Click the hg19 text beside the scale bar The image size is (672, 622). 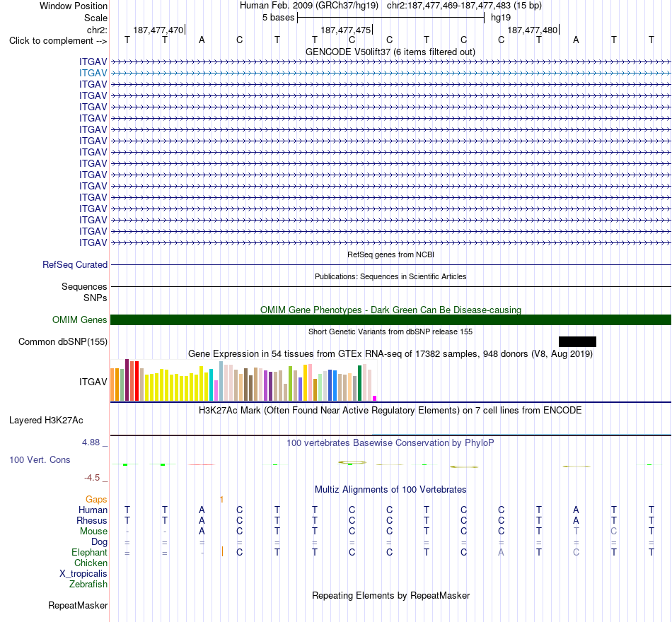pyautogui.click(x=501, y=18)
